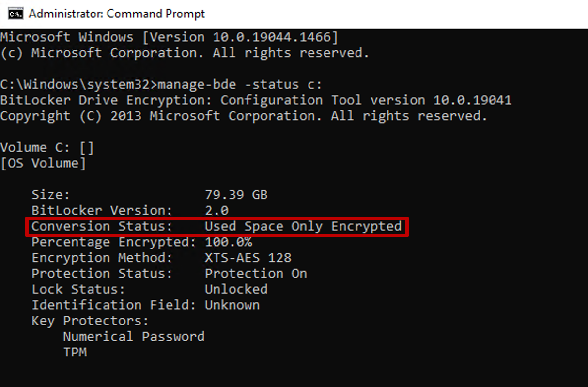Select the 'Used Space Only Encrypted' text

(303, 226)
